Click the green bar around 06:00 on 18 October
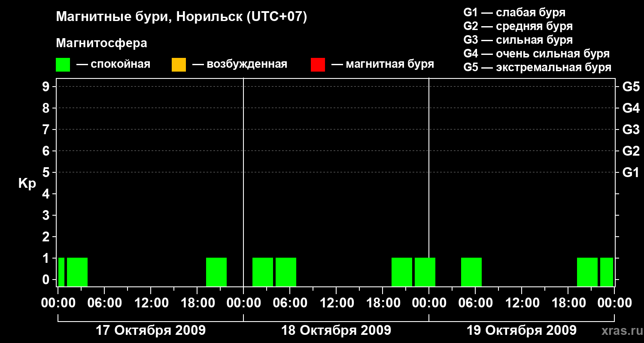This screenshot has height=343, width=644. point(286,272)
